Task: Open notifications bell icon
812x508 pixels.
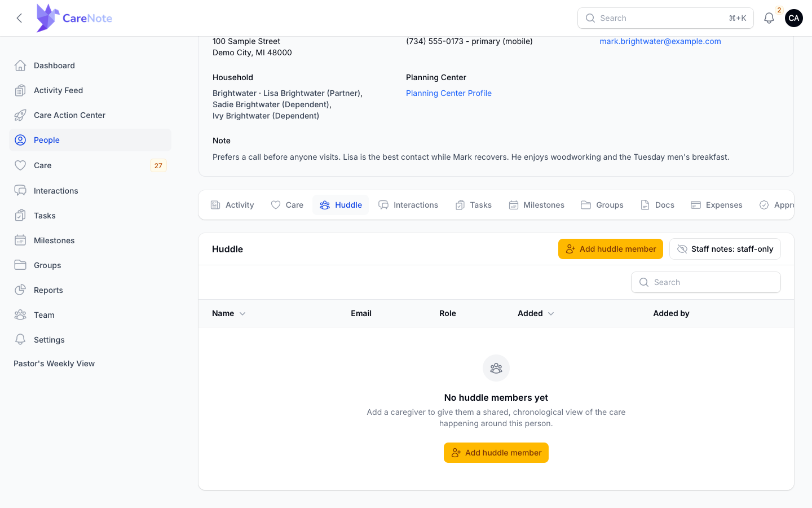Action: [x=769, y=18]
